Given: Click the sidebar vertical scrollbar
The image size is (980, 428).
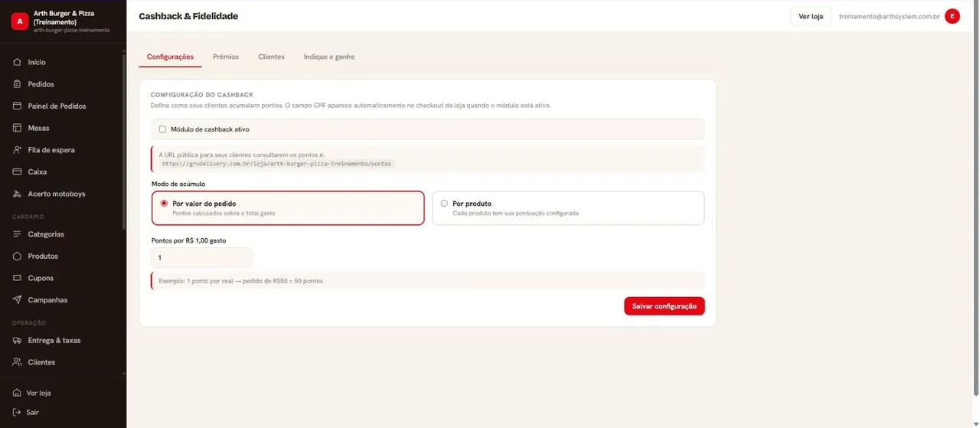Looking at the screenshot, I should tap(124, 142).
